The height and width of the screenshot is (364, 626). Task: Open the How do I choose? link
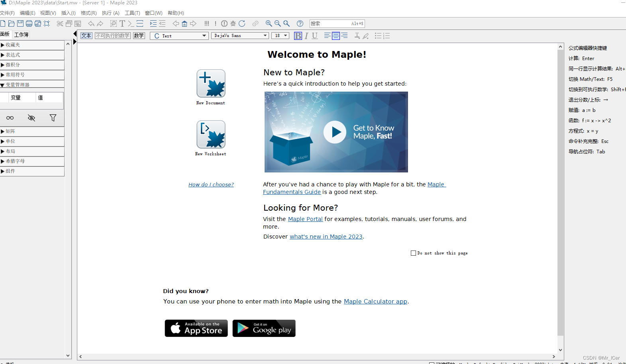tap(211, 184)
